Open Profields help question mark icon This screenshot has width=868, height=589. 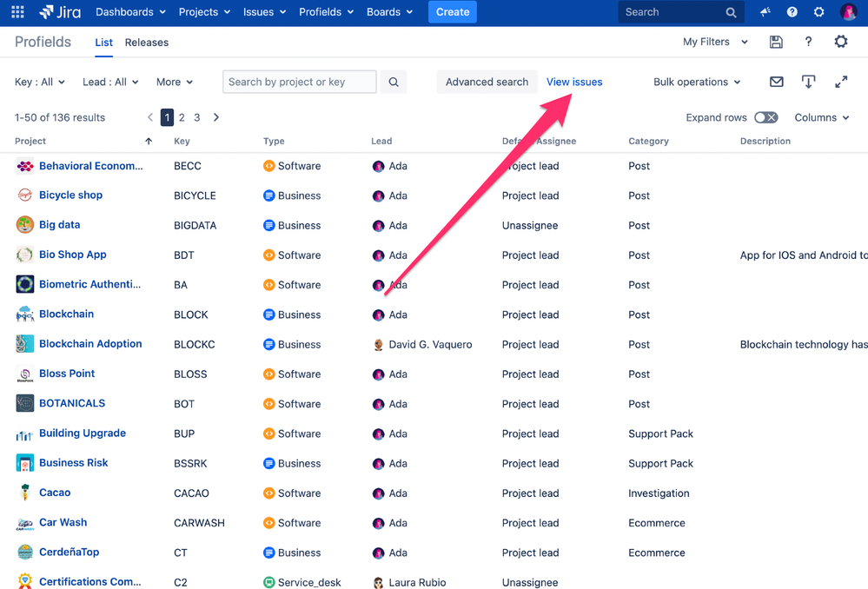(x=808, y=42)
